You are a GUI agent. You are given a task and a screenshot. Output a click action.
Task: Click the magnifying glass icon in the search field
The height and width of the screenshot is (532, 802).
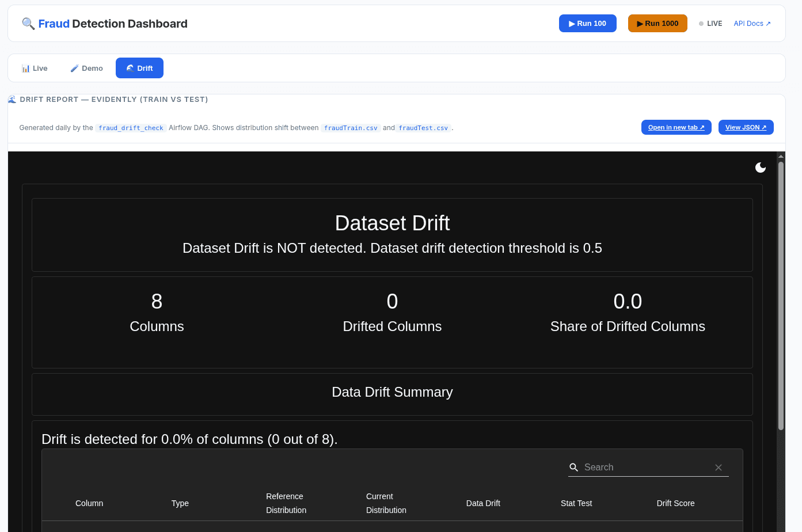pyautogui.click(x=574, y=468)
